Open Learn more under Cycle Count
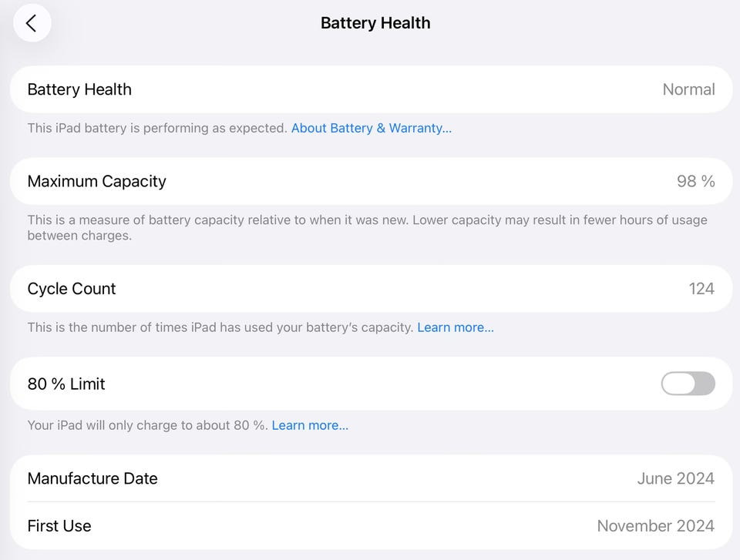This screenshot has height=560, width=740. [456, 327]
